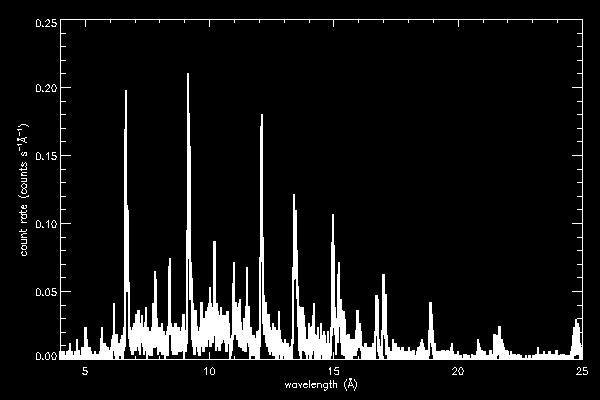
Task: Click the peak at the 25 Å edge
Action: tap(577, 324)
